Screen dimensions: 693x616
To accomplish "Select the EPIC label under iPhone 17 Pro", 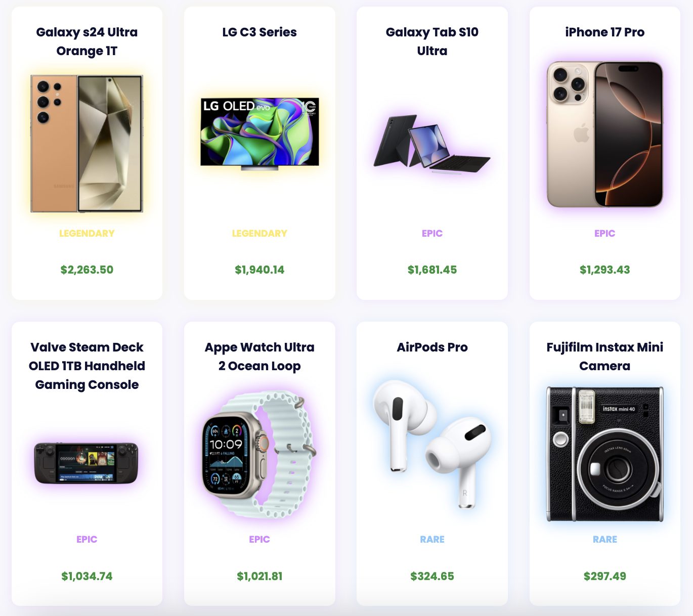I will coord(604,233).
